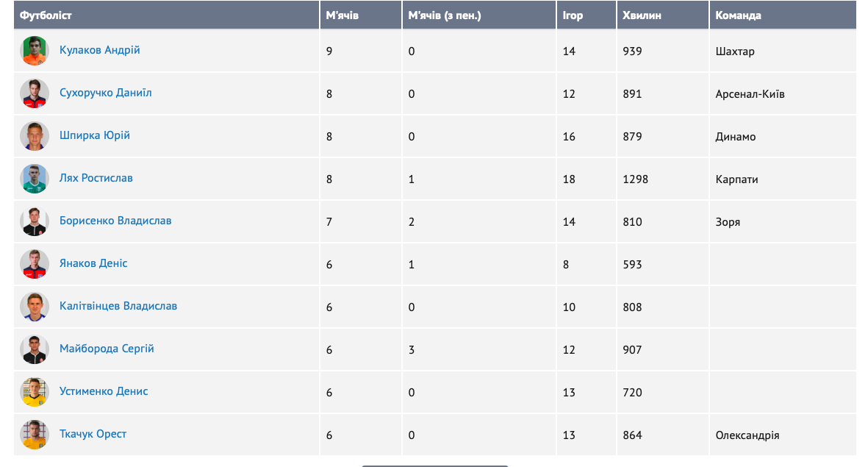Go to Борисенко Владислав's player page
This screenshot has height=467, width=868.
pos(115,221)
